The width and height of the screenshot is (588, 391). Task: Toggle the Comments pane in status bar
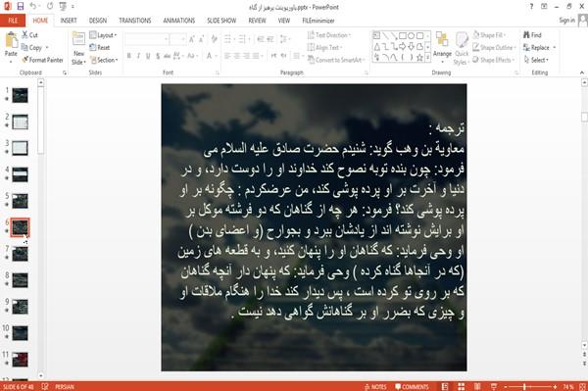(412, 387)
